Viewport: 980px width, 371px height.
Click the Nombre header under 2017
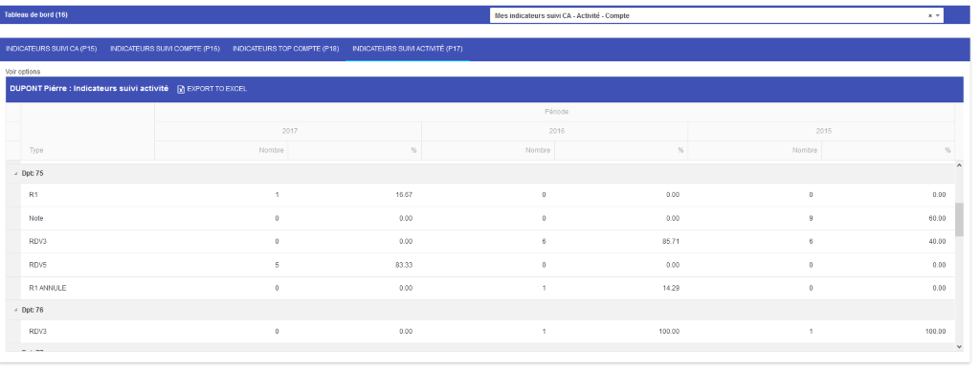click(221, 150)
